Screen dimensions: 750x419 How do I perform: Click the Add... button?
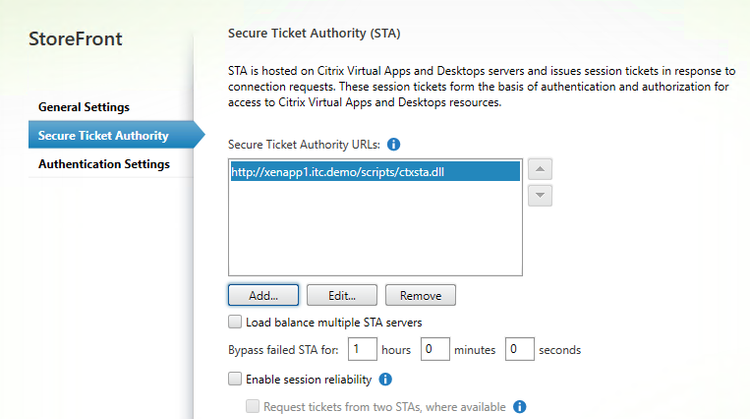262,295
